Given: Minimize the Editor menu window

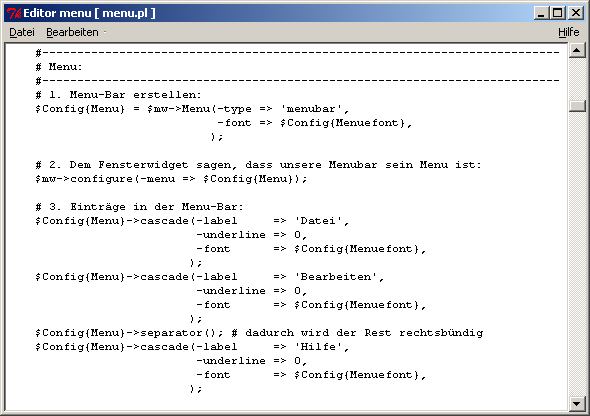Looking at the screenshot, I should point(541,13).
